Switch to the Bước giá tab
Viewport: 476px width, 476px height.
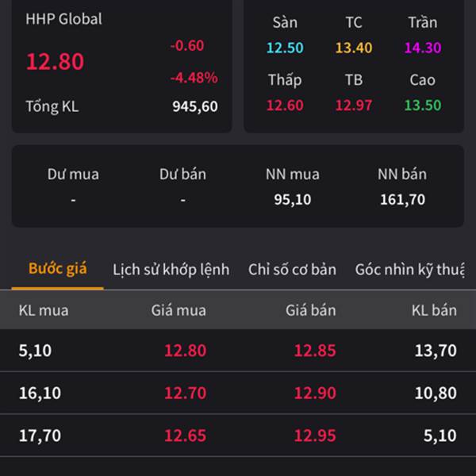click(x=57, y=269)
